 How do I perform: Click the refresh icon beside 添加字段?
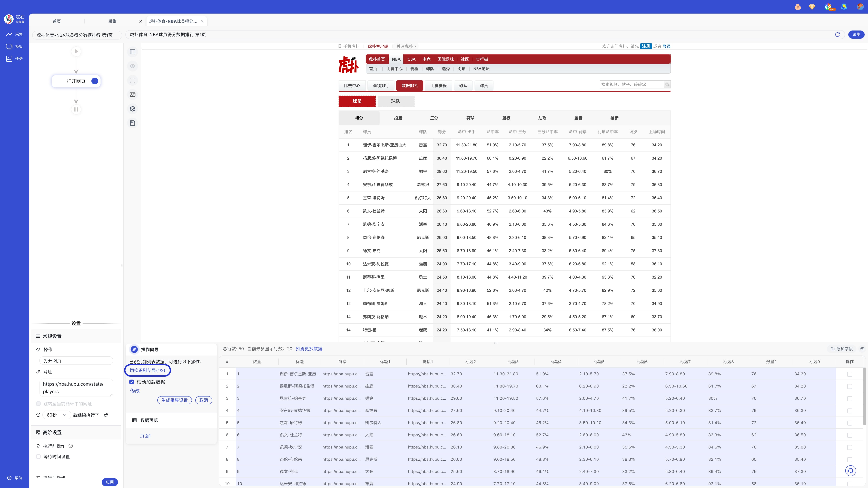click(862, 349)
